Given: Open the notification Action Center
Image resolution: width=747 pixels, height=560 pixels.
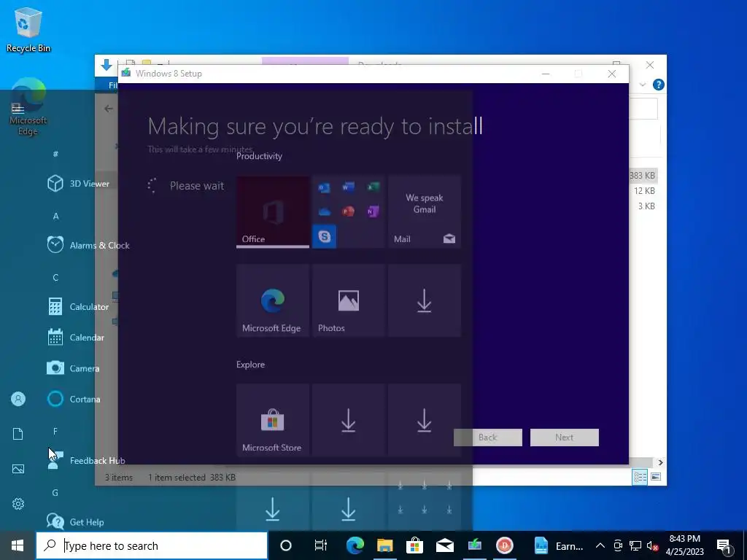Looking at the screenshot, I should point(724,545).
